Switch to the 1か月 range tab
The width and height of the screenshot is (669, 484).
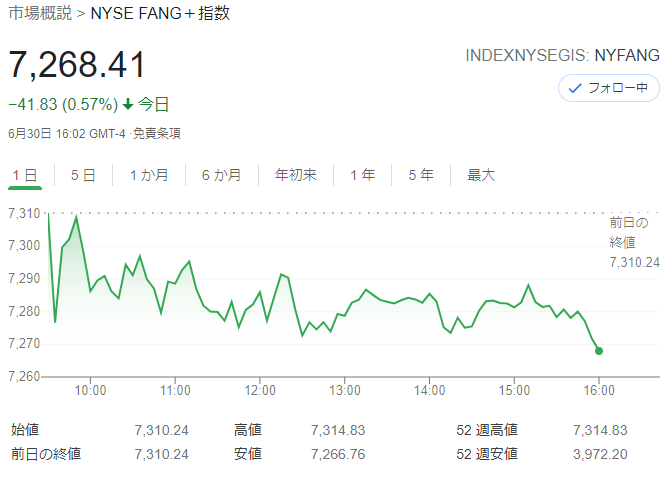[149, 175]
